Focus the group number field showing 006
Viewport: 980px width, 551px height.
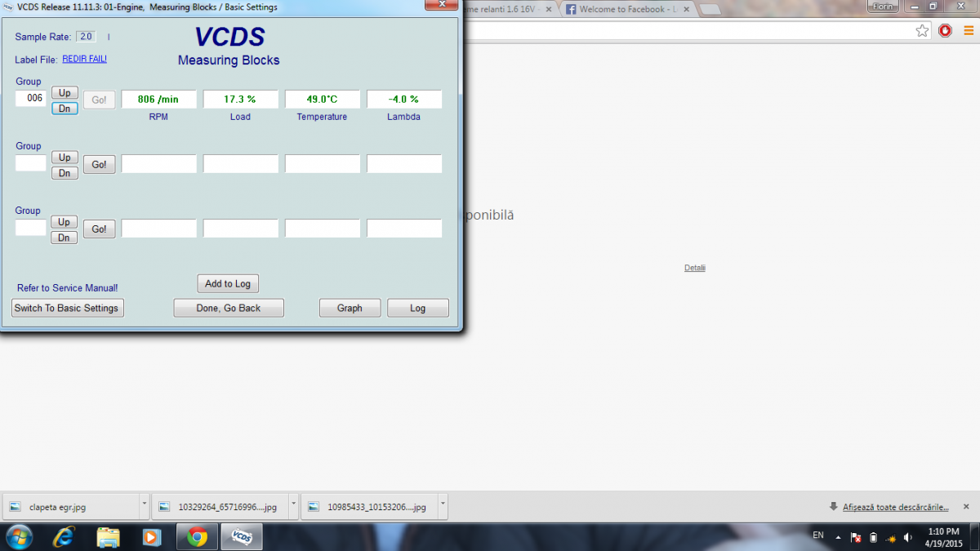pos(31,98)
